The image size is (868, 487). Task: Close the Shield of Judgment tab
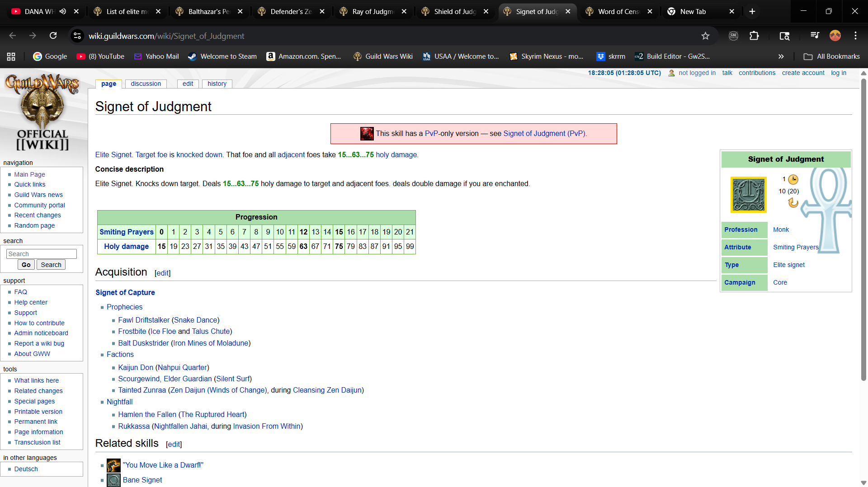click(x=486, y=12)
